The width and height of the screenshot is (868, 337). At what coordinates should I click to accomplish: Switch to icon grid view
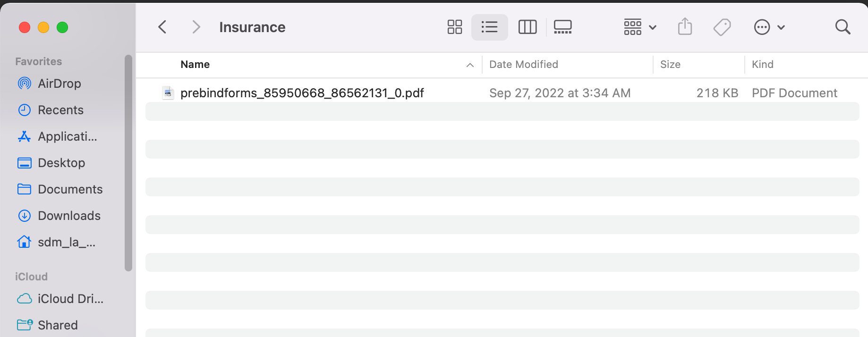454,27
